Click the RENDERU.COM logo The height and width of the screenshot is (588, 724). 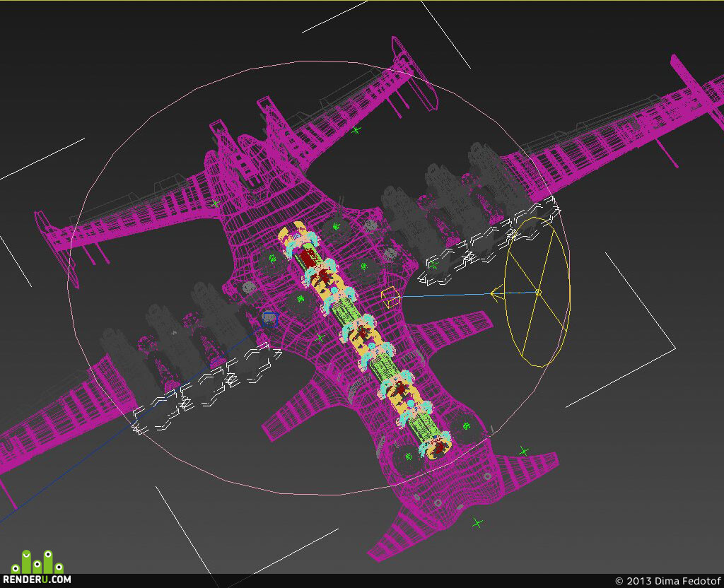[37, 568]
